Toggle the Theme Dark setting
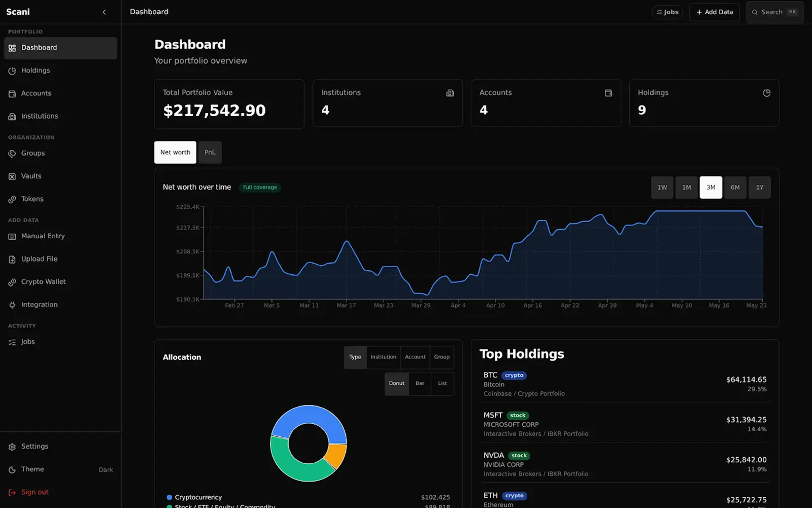 coord(60,469)
